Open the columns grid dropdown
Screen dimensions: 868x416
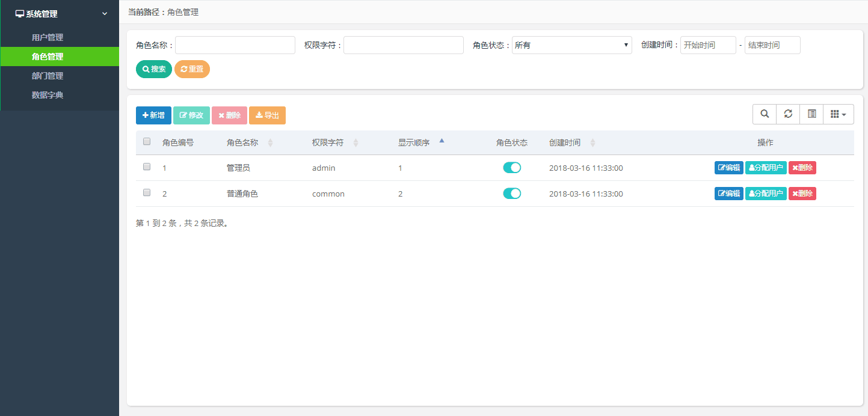coord(838,114)
